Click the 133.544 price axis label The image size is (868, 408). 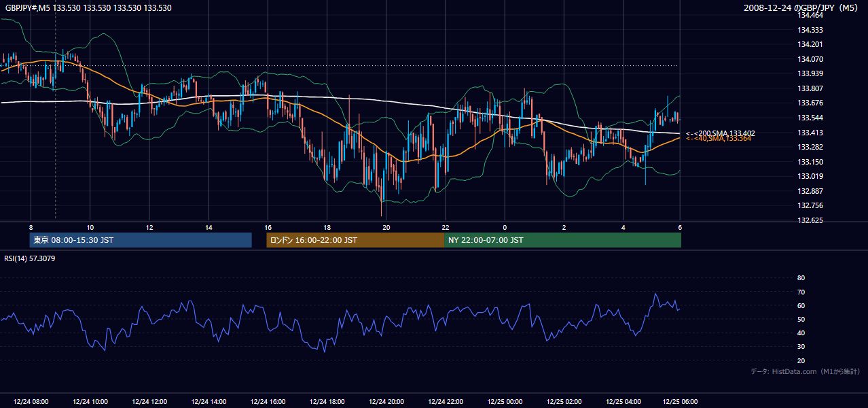tap(810, 118)
